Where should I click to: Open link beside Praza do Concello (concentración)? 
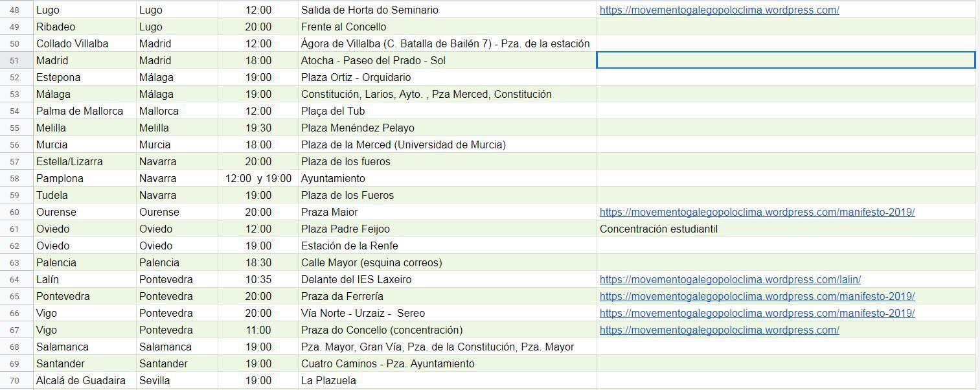tap(719, 330)
